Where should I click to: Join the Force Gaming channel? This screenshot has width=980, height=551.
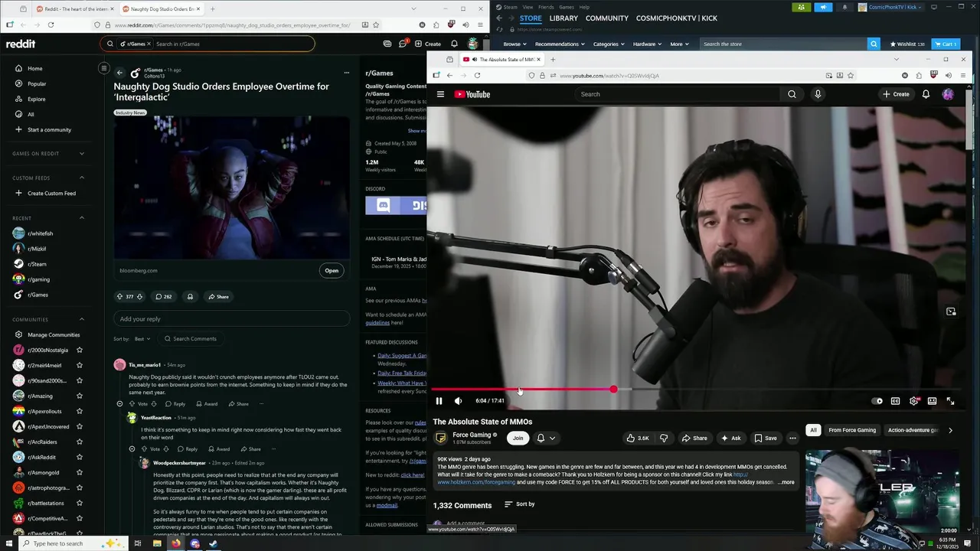[x=518, y=439]
